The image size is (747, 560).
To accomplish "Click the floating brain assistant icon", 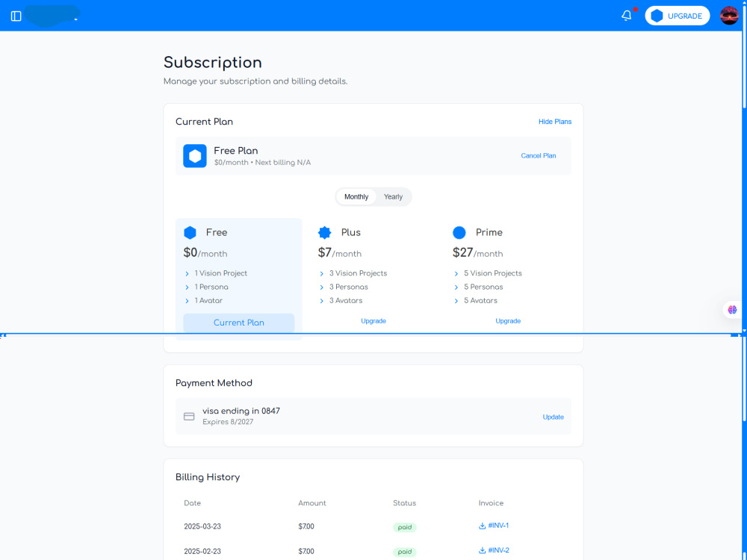I will pos(732,310).
